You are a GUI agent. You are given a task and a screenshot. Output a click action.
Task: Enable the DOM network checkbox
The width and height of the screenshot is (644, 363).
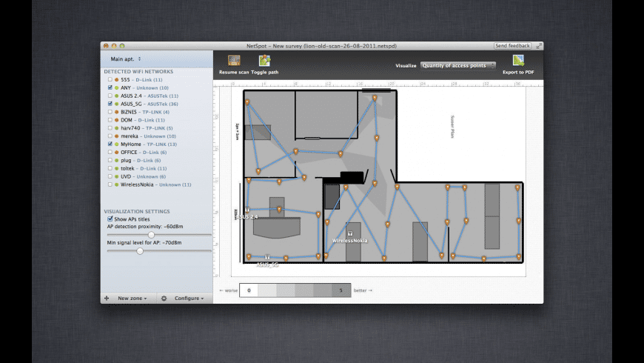tap(110, 119)
